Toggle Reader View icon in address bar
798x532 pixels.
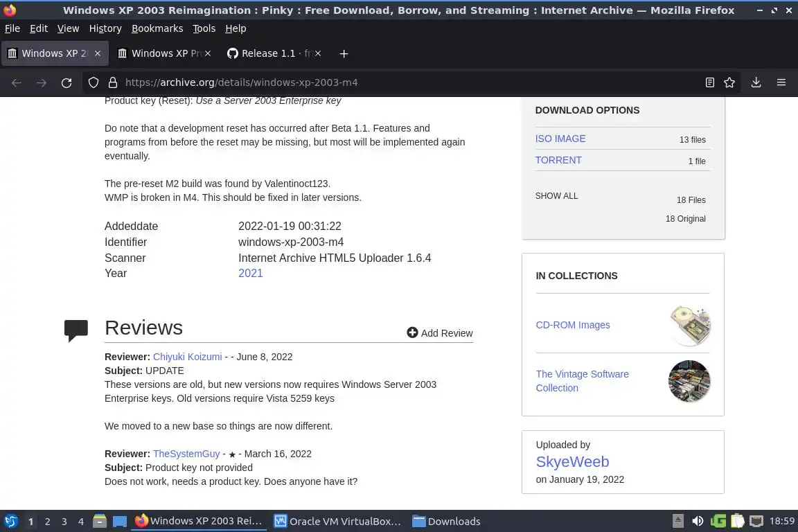(x=709, y=82)
